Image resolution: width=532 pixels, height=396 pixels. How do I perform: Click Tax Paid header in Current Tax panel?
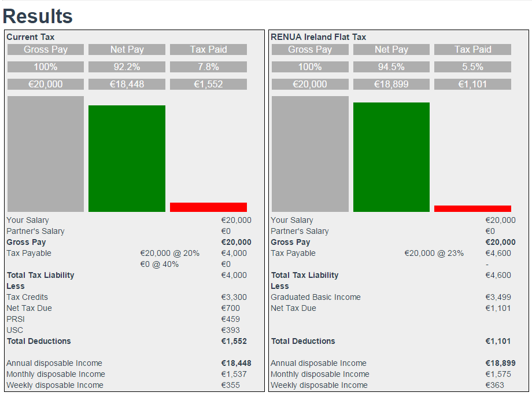(208, 50)
